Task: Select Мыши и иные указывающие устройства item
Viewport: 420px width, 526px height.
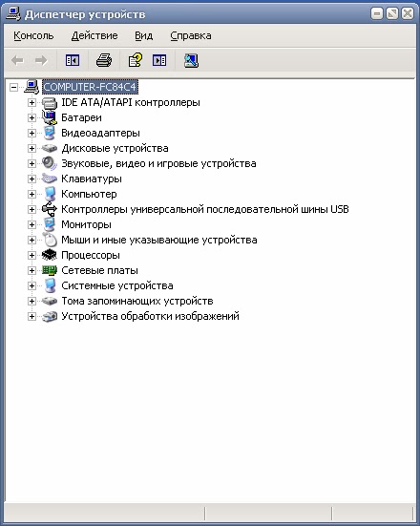Action: point(159,240)
